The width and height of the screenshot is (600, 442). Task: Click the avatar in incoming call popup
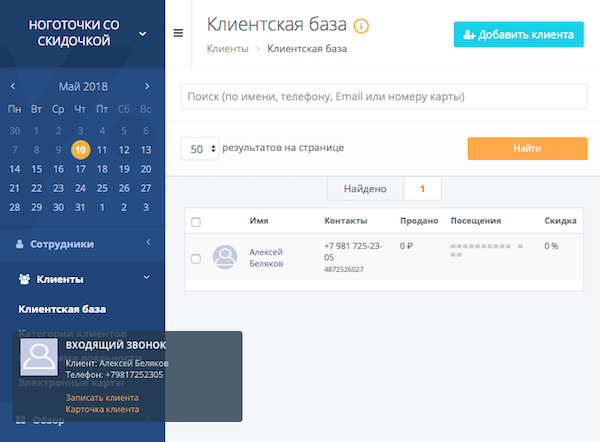[39, 357]
